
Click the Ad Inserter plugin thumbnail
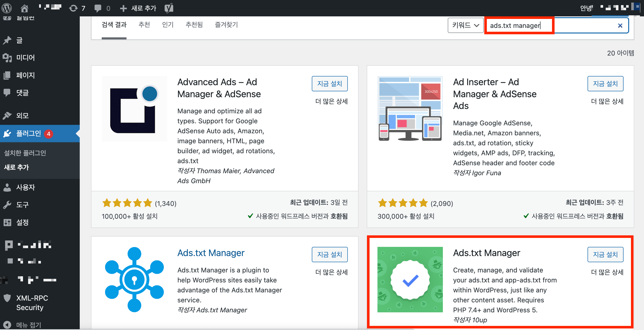click(x=410, y=108)
